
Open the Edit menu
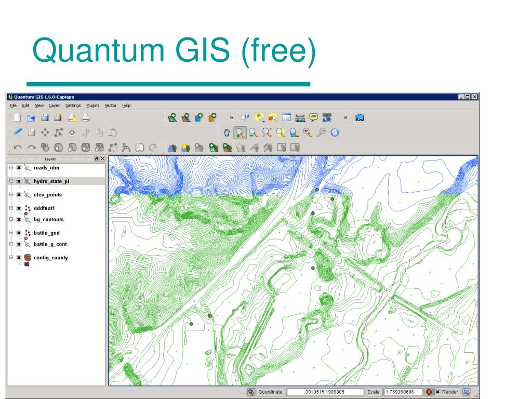pyautogui.click(x=25, y=105)
